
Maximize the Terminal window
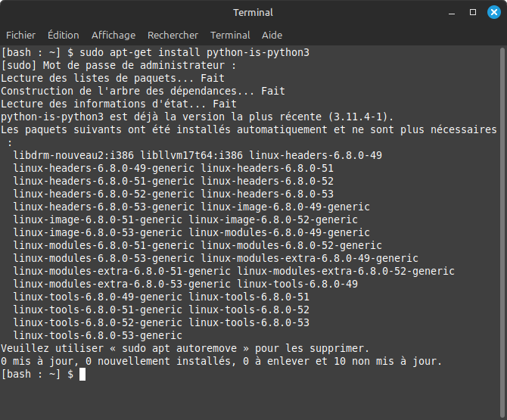click(x=473, y=12)
